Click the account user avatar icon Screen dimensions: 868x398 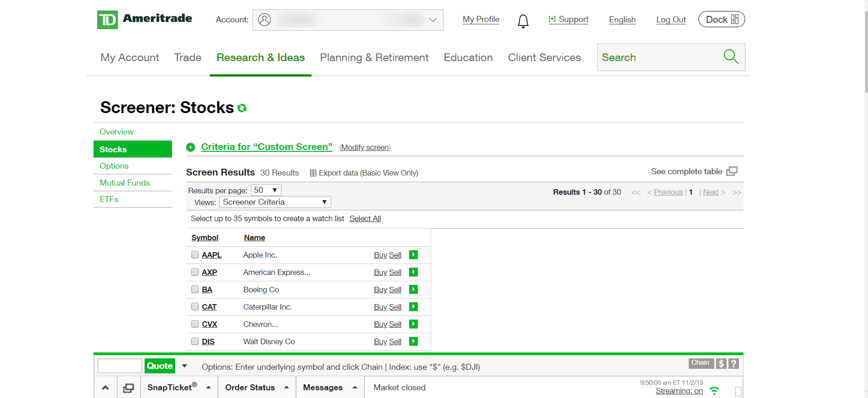[265, 20]
